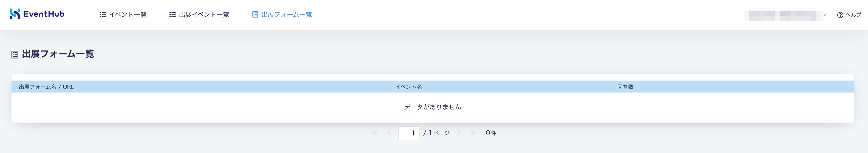Click the イベント名 column header
868x153 pixels.
tap(408, 87)
